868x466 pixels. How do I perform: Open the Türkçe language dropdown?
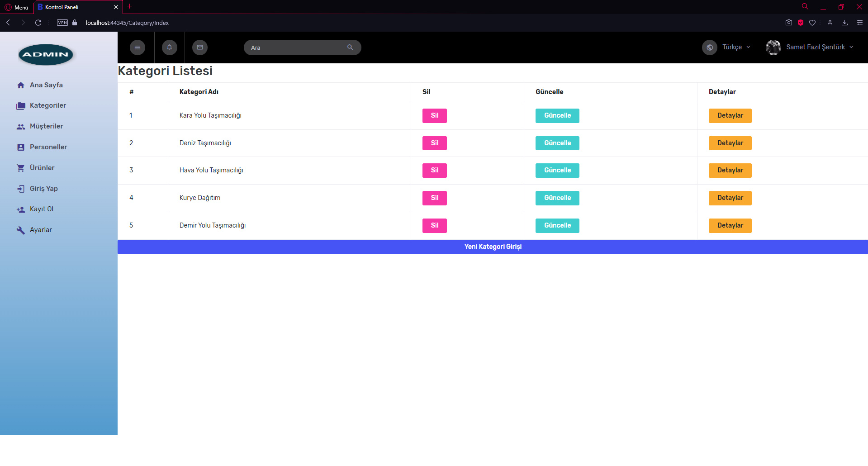tap(733, 47)
